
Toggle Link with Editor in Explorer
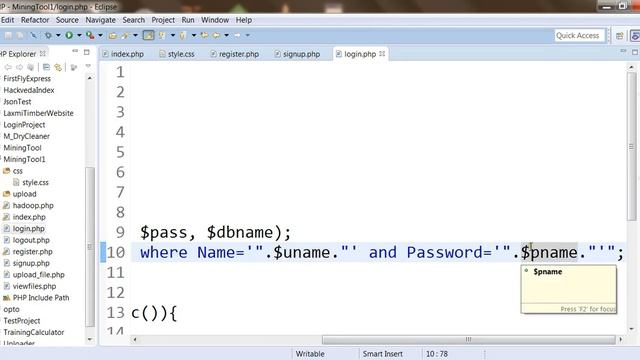coord(58,67)
